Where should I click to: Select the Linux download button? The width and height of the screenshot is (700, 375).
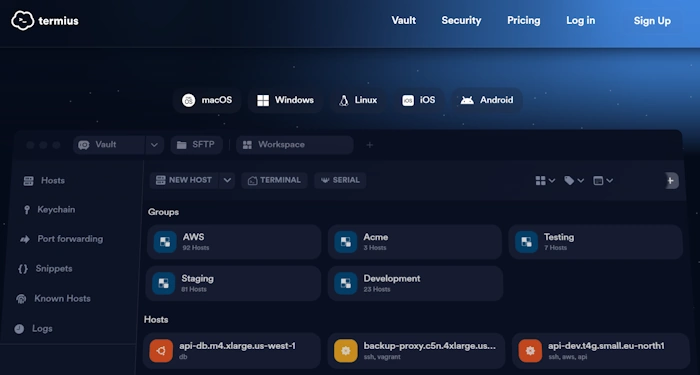(x=358, y=100)
